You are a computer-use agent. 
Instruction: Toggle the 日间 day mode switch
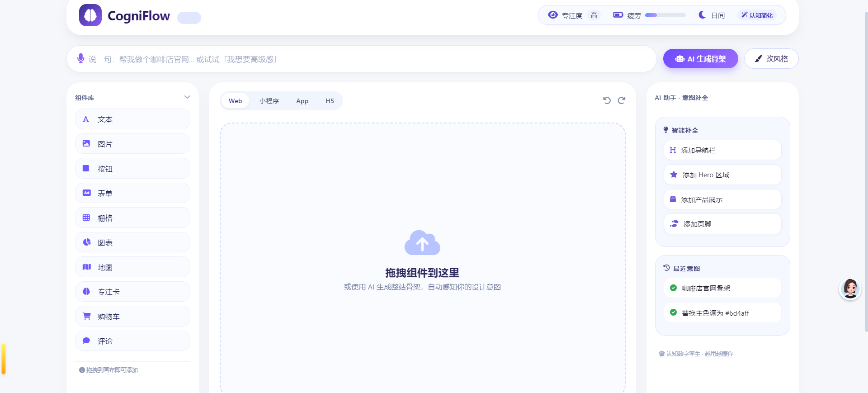[712, 15]
